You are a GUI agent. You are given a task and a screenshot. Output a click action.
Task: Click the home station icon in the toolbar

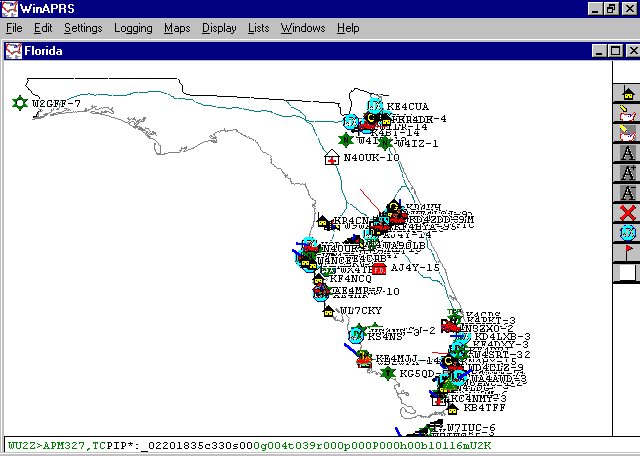(x=627, y=94)
